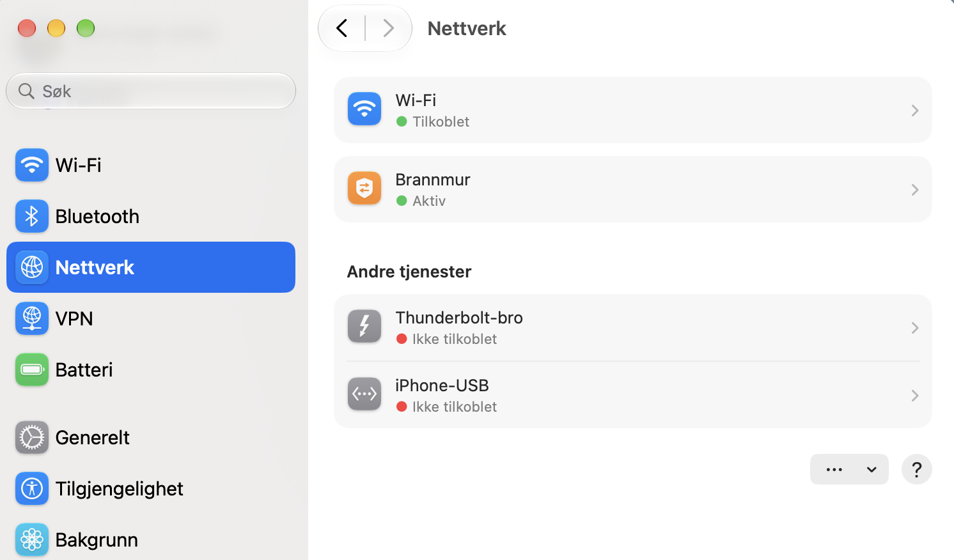The height and width of the screenshot is (560, 954).
Task: Select the Tilgjengelighet accessibility icon
Action: [32, 488]
